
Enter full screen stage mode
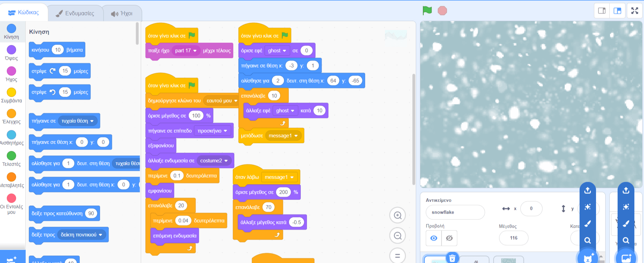[635, 11]
